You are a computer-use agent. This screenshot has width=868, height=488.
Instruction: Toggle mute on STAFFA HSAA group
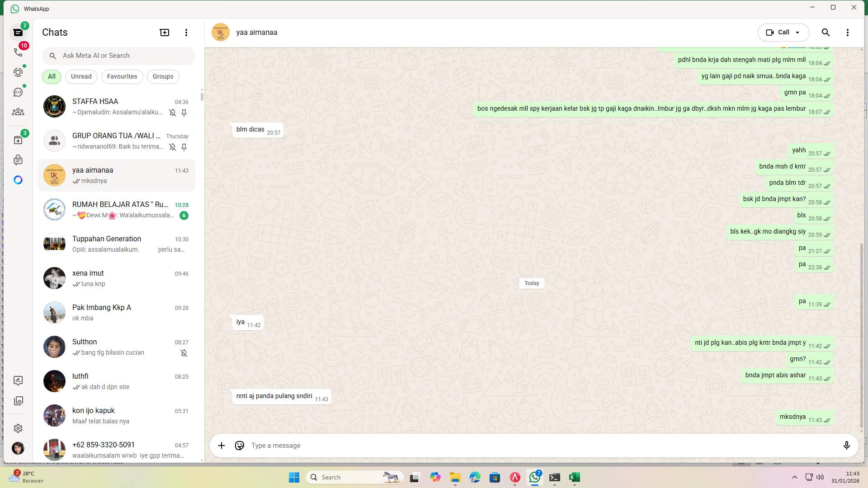(x=173, y=113)
